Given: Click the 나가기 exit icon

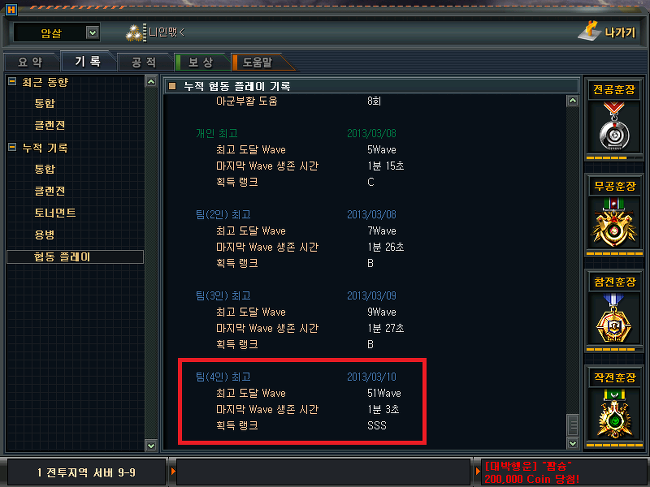Looking at the screenshot, I should 589,31.
